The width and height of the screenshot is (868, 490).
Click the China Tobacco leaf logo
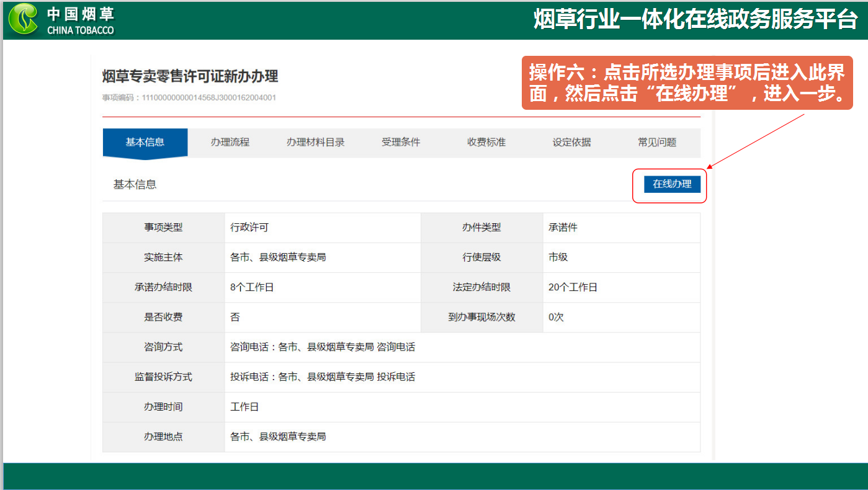coord(23,19)
